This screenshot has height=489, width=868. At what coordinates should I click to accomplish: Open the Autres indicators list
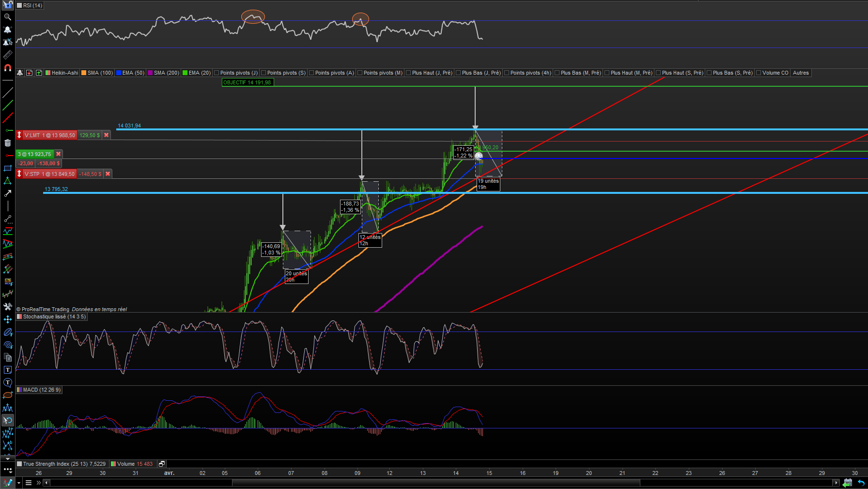point(801,73)
